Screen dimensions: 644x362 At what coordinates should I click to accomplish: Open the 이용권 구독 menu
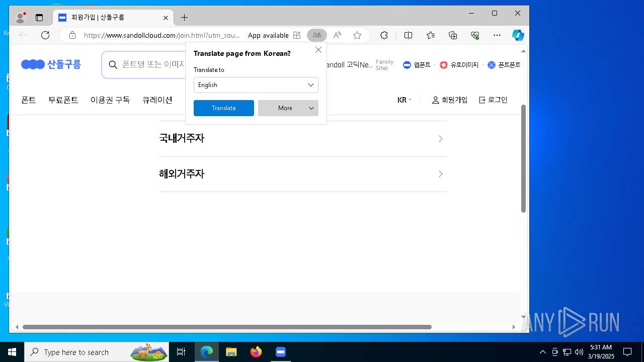[110, 100]
